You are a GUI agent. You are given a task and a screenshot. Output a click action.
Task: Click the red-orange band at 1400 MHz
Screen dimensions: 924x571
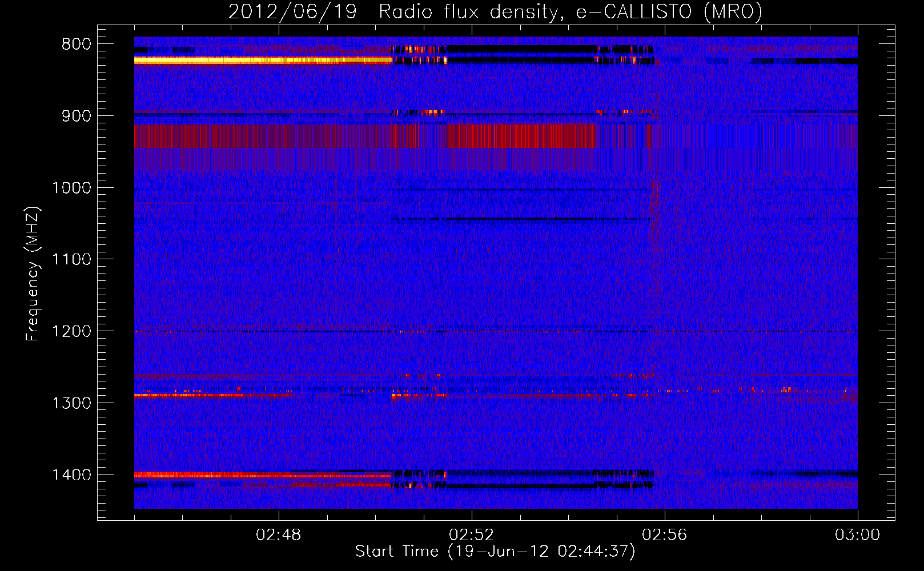click(x=263, y=475)
